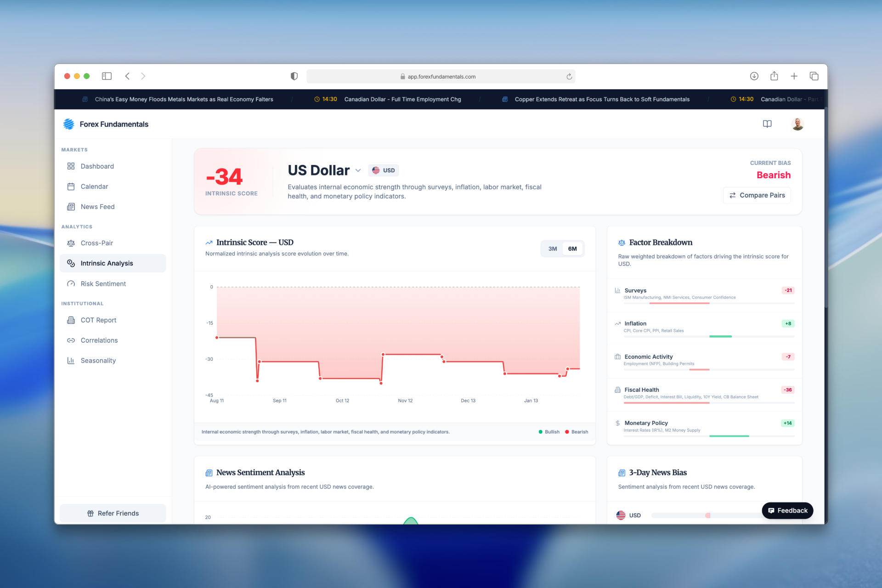Switch chart range to 3M
The image size is (882, 588).
[x=552, y=249]
